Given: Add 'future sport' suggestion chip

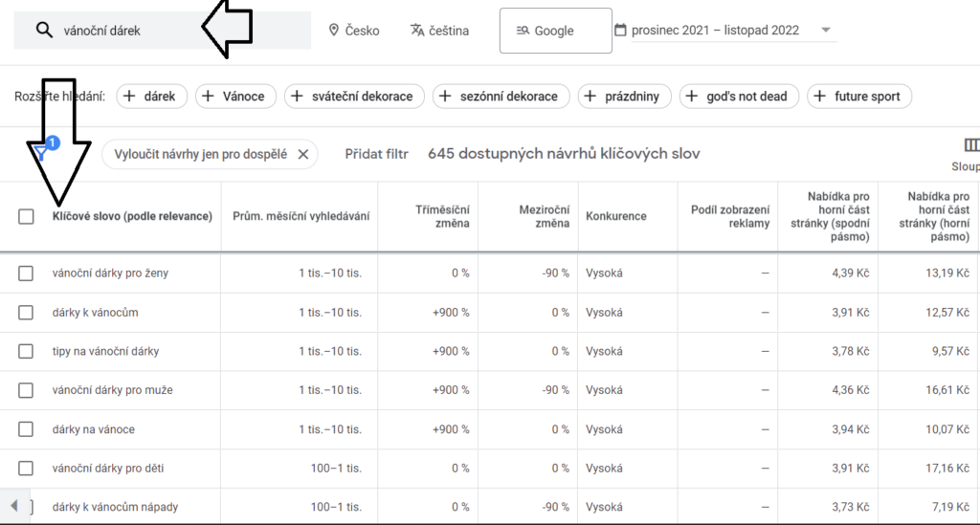Looking at the screenshot, I should pos(859,97).
